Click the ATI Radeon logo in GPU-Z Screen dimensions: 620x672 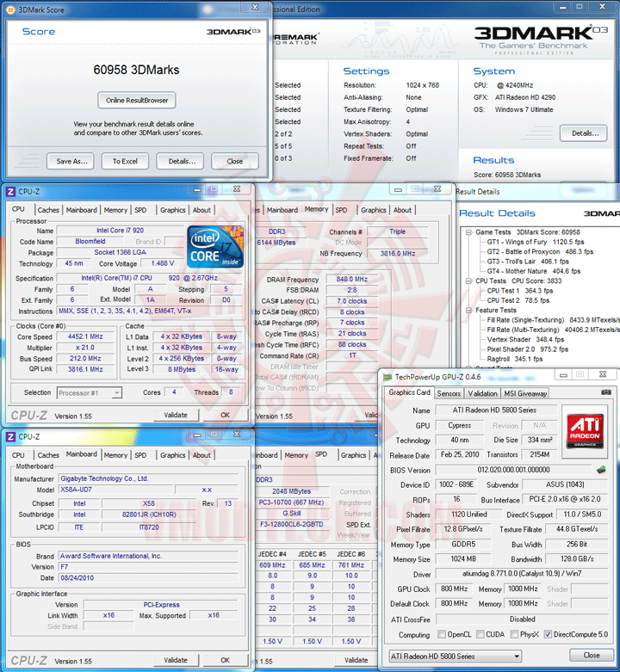tap(585, 431)
